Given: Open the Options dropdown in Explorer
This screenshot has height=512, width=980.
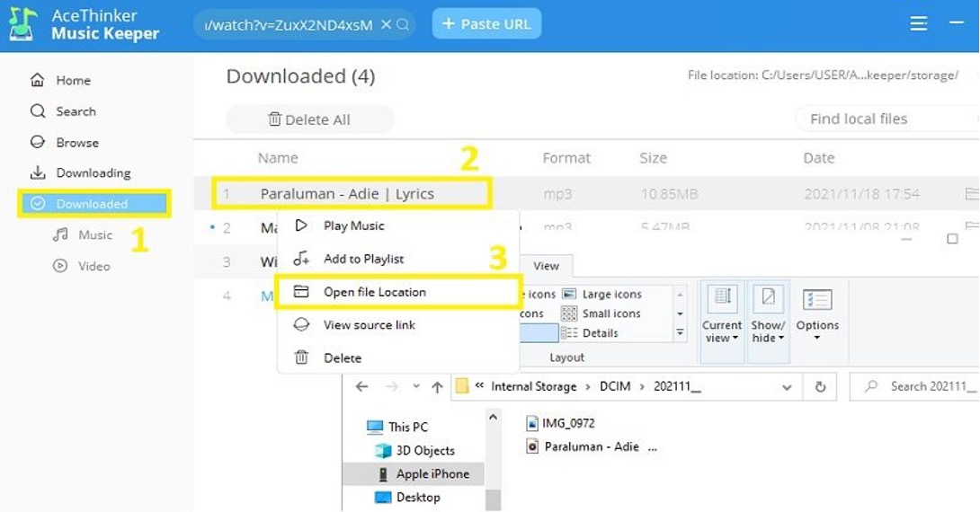Looking at the screenshot, I should (x=817, y=314).
